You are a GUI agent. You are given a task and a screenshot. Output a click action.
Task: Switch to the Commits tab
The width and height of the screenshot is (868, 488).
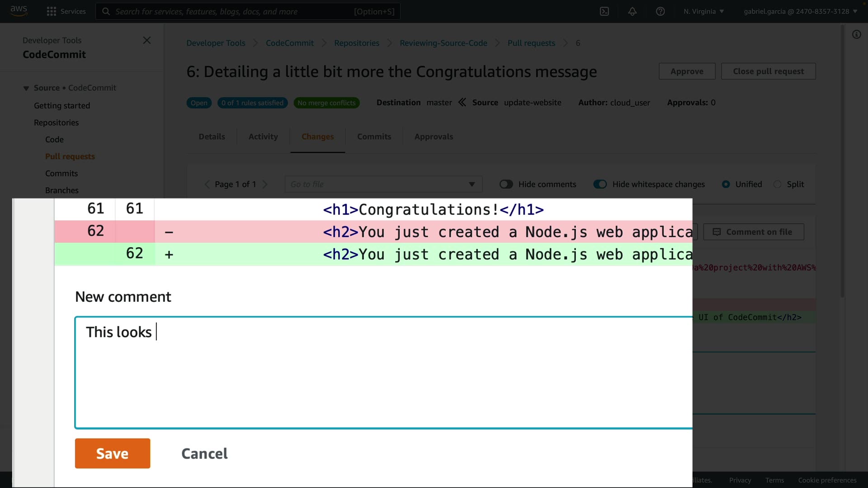coord(374,136)
